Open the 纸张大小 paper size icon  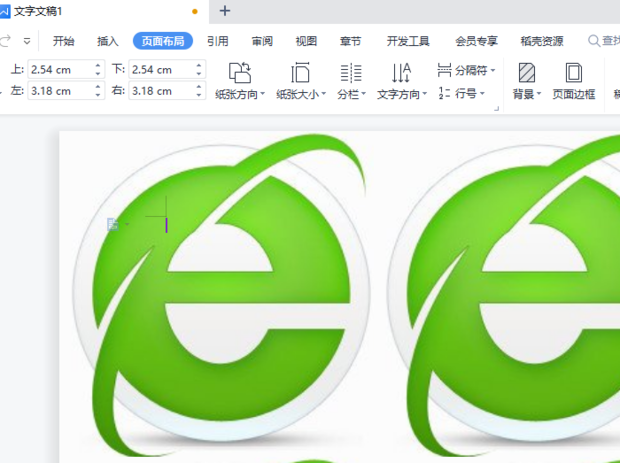coord(301,73)
